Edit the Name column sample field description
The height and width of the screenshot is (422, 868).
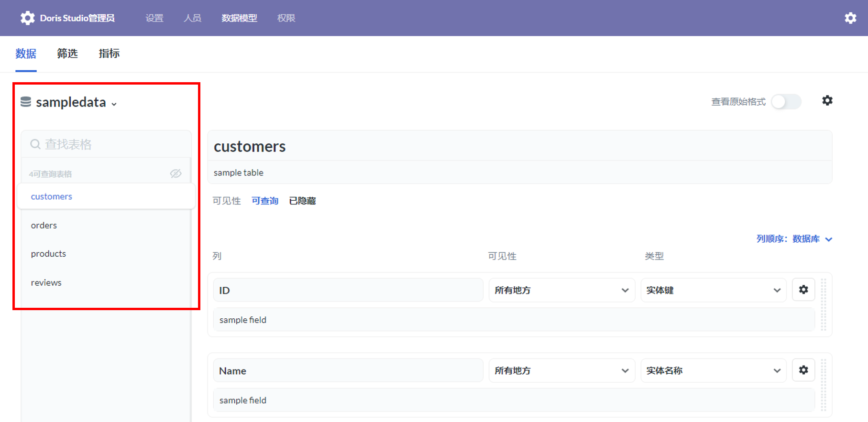click(x=514, y=400)
